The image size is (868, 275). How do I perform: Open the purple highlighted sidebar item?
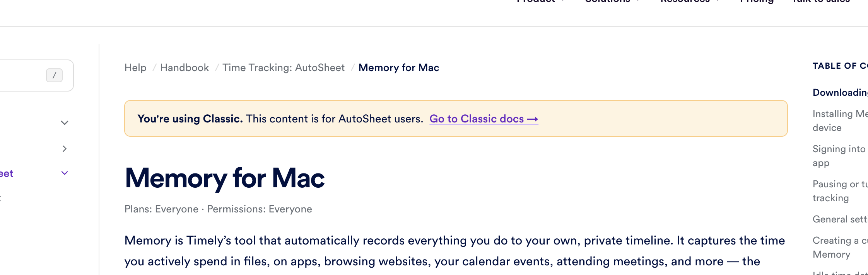click(7, 174)
